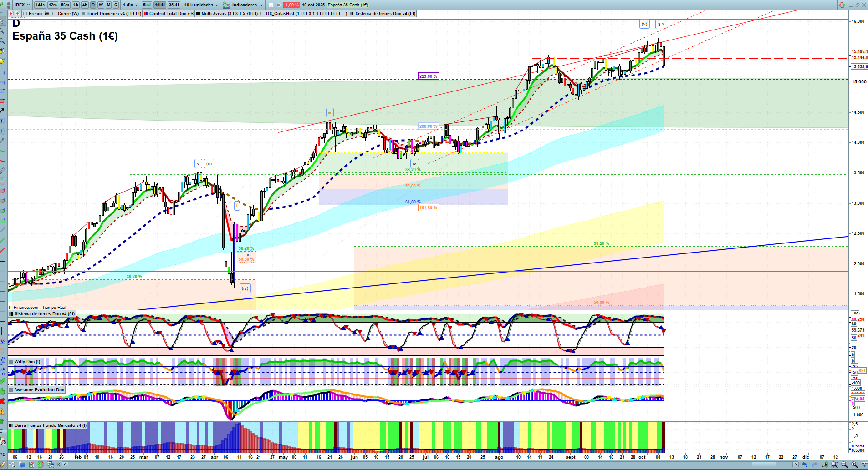Click the red down-arrow indicator icon
The height and width of the screenshot is (470, 868).
11,14
